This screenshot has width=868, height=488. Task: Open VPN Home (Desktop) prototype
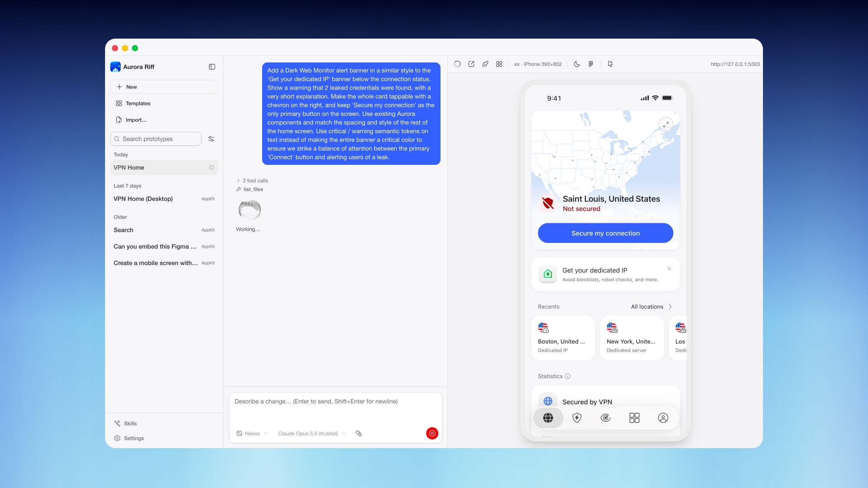[x=164, y=199]
